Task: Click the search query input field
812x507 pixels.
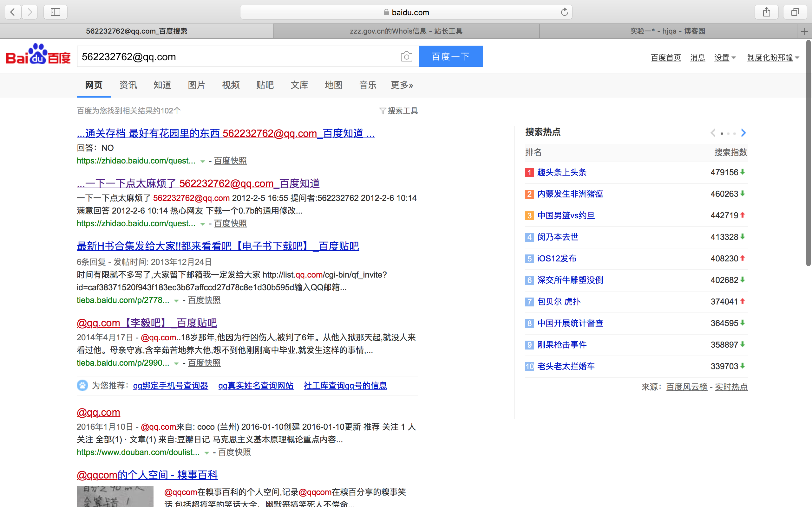Action: coord(235,57)
